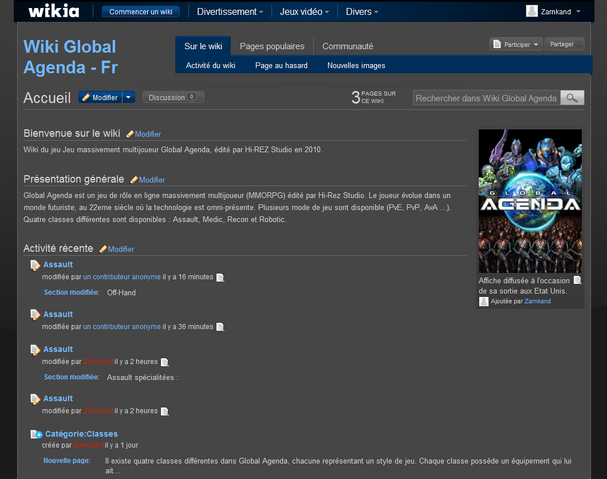607x479 pixels.
Task: Open the Divertissement dropdown menu
Action: pos(230,12)
